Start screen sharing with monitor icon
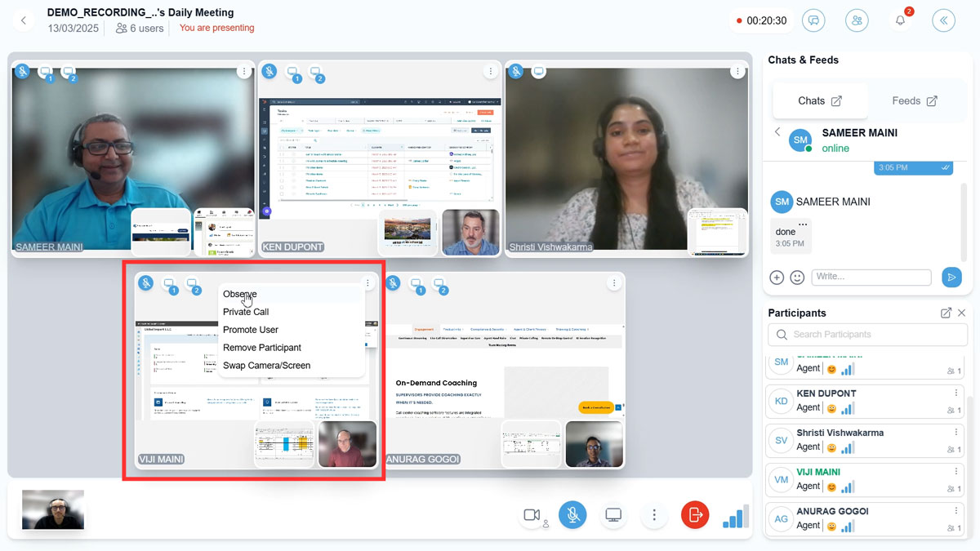Viewport: 980px width, 551px height. 613,514
